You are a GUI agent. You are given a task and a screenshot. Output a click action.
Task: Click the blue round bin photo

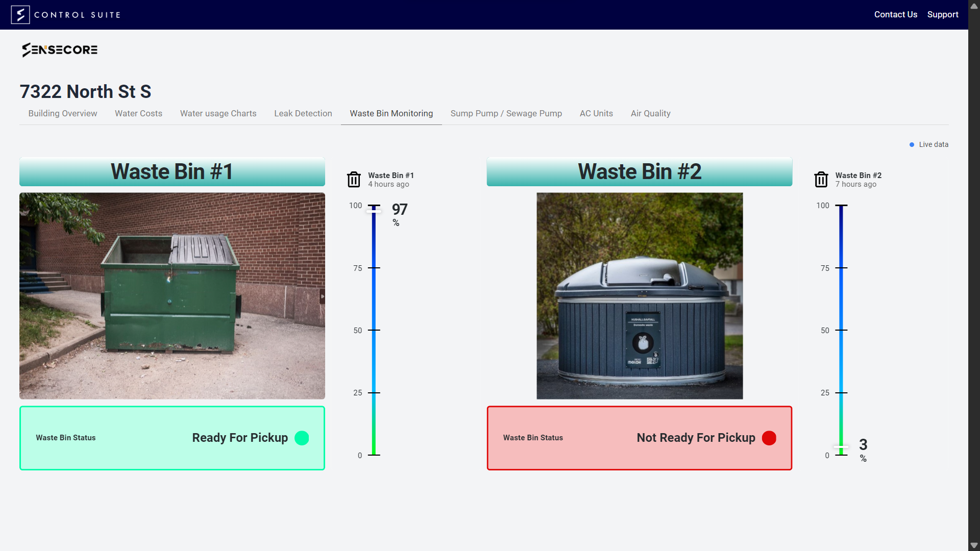click(640, 296)
